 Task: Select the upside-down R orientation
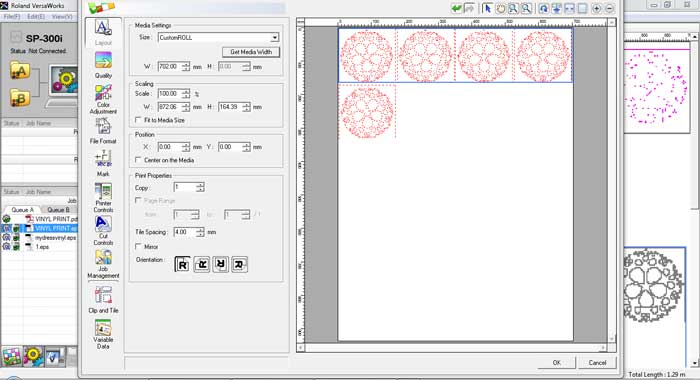coord(221,264)
